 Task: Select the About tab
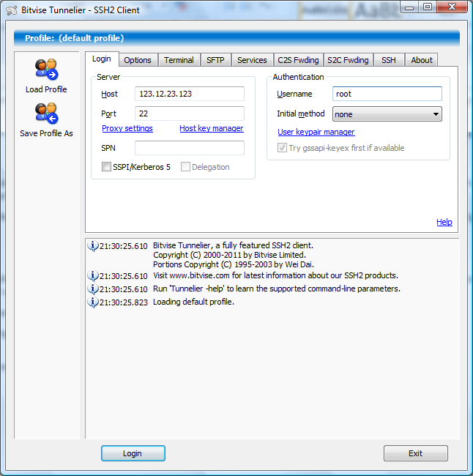pyautogui.click(x=422, y=60)
